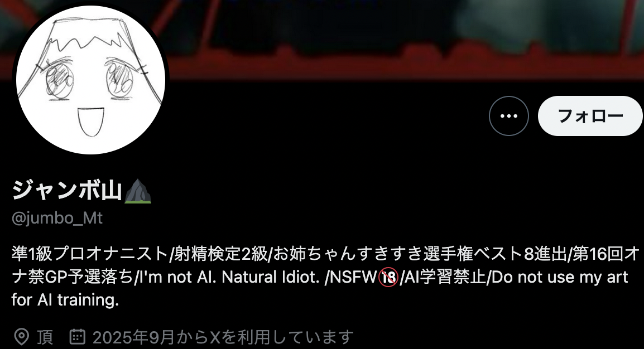Click the フォロー follow button

(590, 116)
